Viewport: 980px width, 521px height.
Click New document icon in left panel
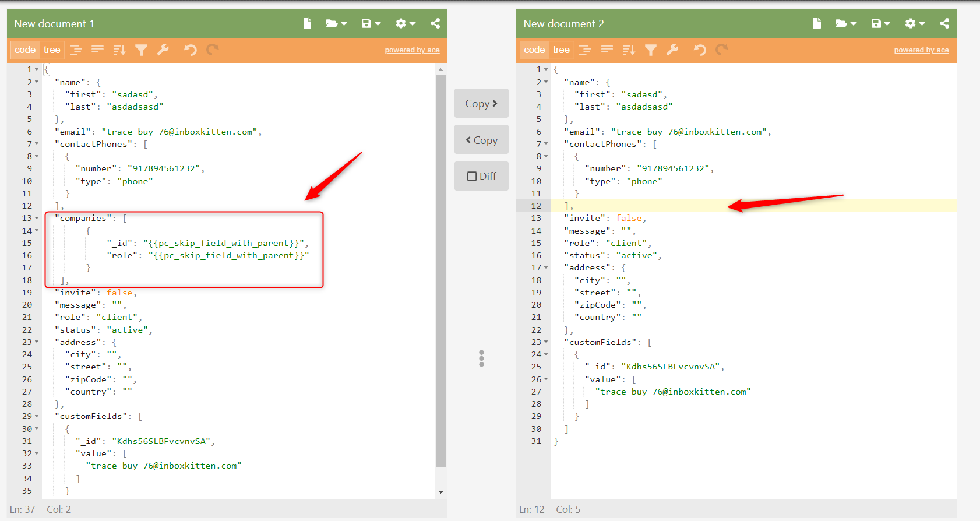coord(307,23)
